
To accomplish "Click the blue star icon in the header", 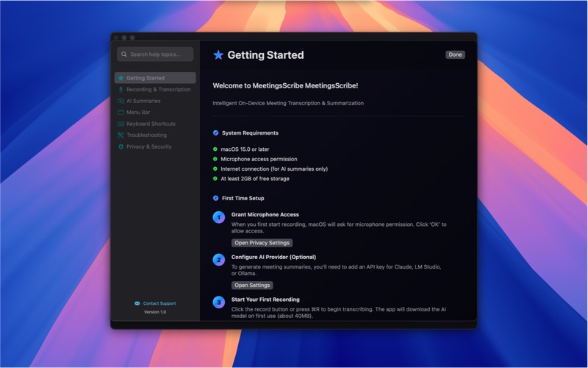I will point(218,55).
